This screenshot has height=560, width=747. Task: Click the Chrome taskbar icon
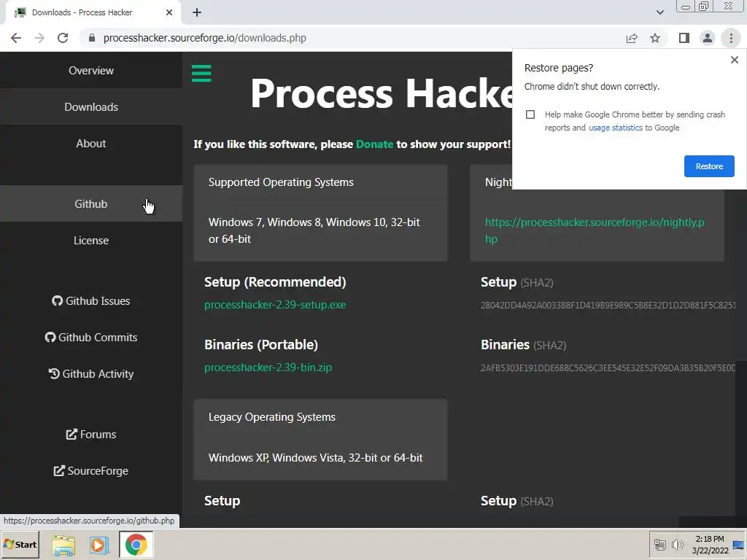point(136,545)
